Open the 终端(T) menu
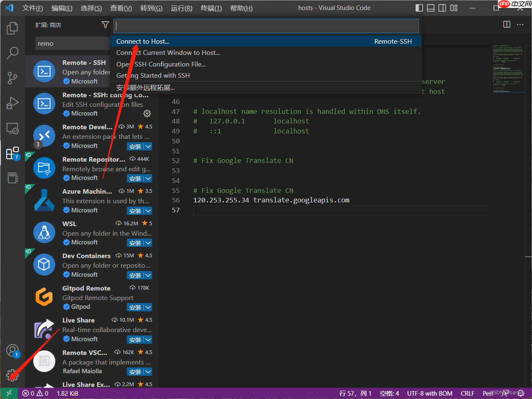 (x=211, y=8)
